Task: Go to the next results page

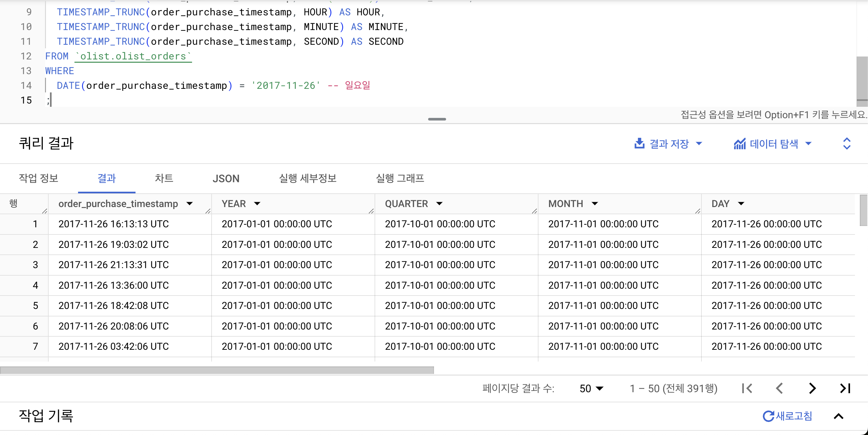Action: [812, 388]
